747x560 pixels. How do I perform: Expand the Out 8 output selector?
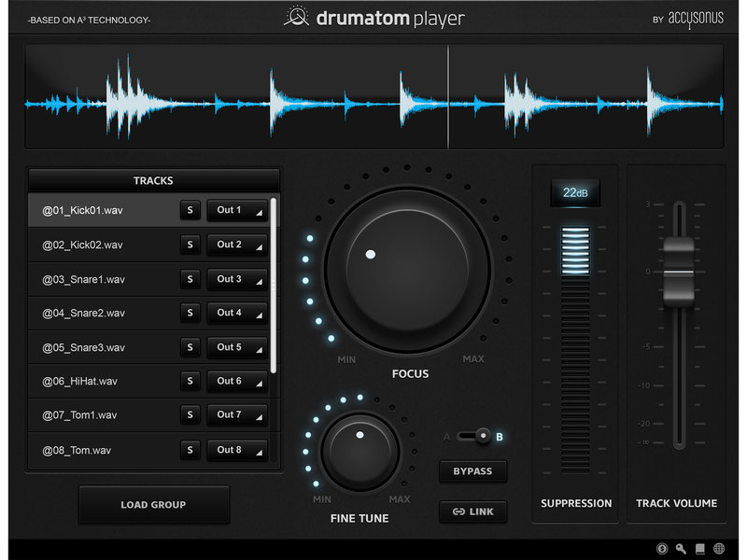click(x=236, y=450)
